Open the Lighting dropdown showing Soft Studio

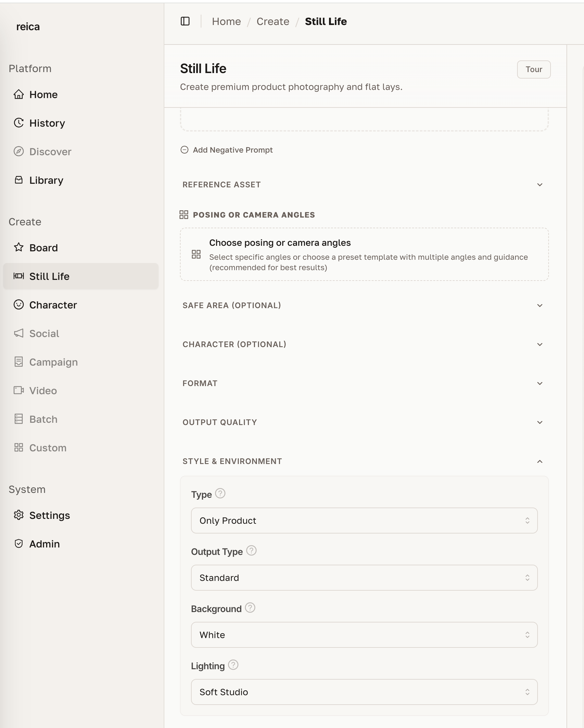click(x=364, y=692)
